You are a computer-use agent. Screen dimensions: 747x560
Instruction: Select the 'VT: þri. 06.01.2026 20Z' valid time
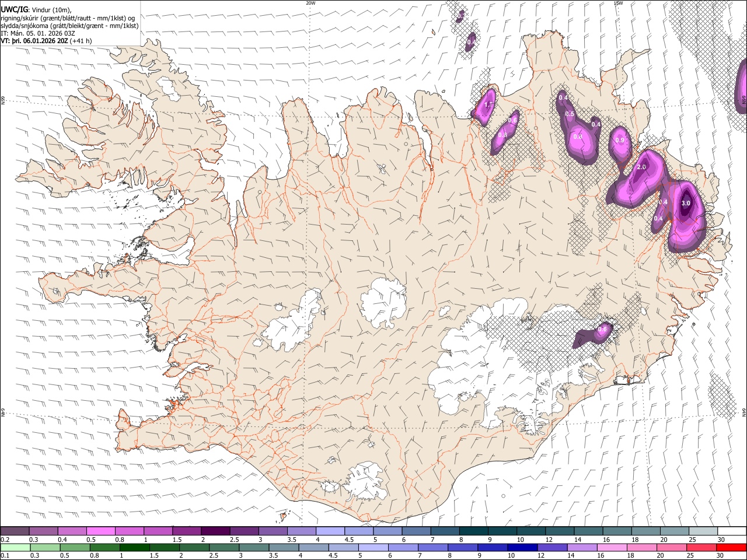click(34, 41)
